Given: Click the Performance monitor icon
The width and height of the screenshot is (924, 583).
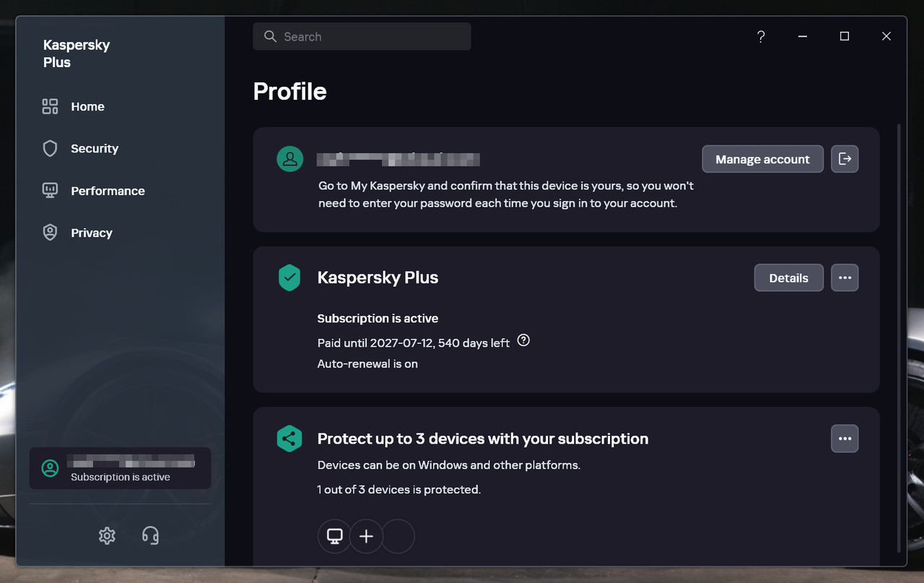Looking at the screenshot, I should click(50, 191).
